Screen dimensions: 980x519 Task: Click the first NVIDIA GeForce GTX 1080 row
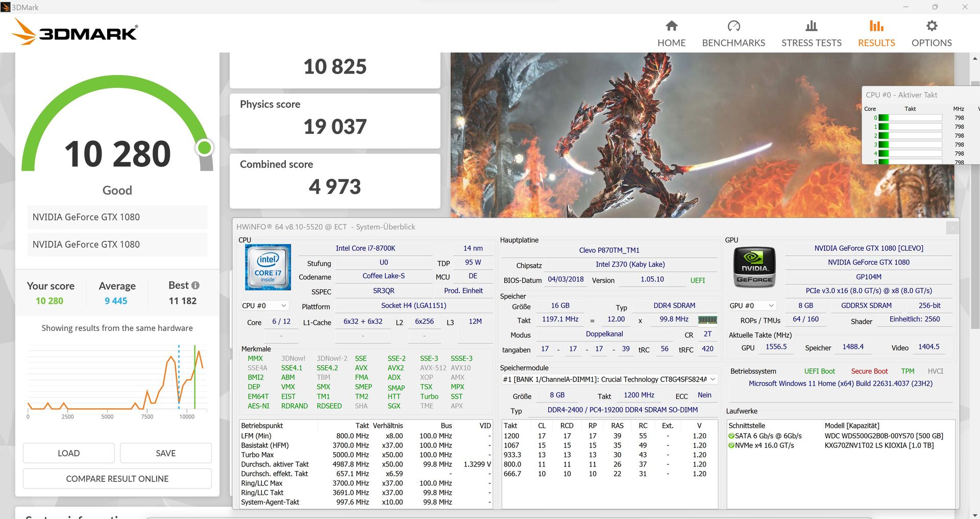(117, 217)
